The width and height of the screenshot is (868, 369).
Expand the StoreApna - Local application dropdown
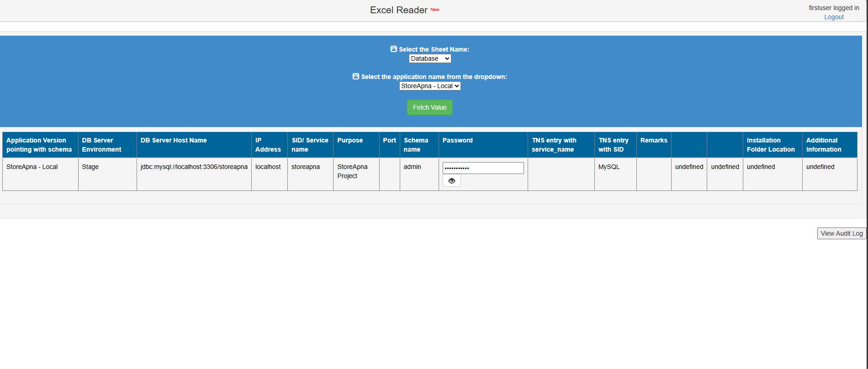pyautogui.click(x=429, y=86)
